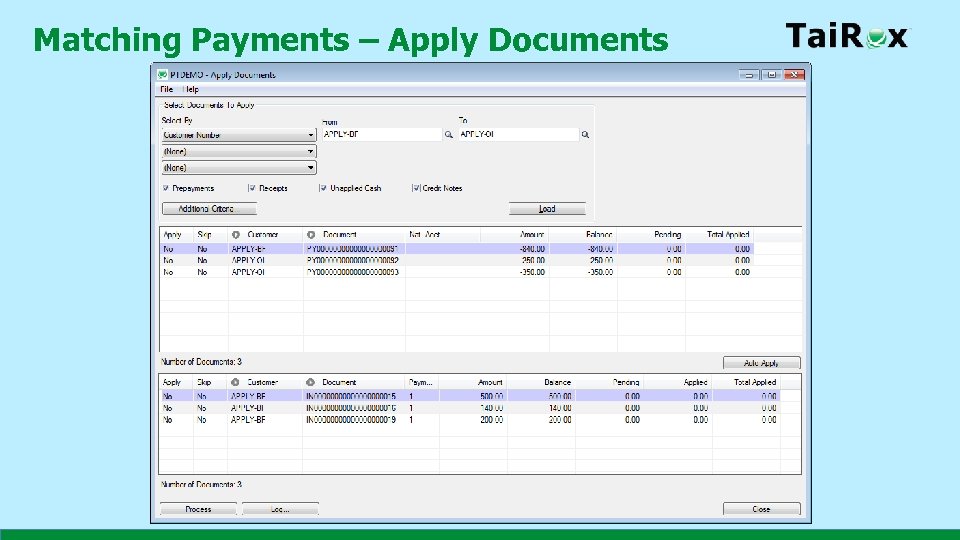Click the Apply Documents window title icon
Screen dimensions: 960x540
coord(162,75)
